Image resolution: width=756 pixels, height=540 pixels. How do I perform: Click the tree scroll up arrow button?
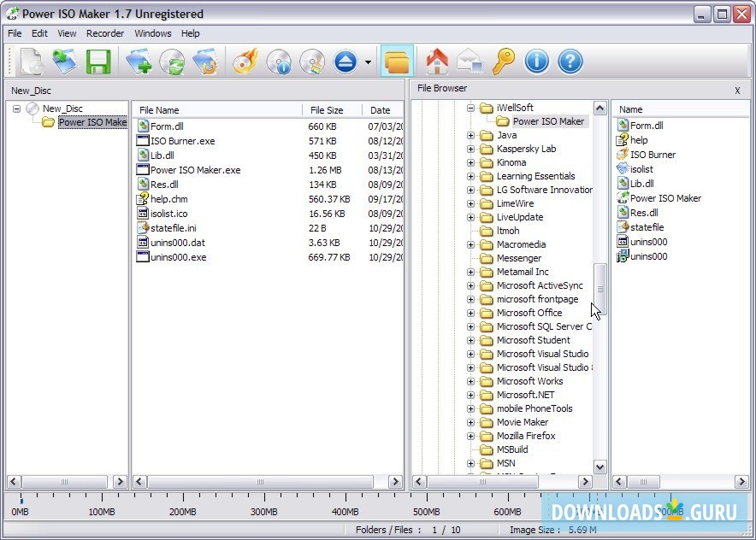(599, 108)
